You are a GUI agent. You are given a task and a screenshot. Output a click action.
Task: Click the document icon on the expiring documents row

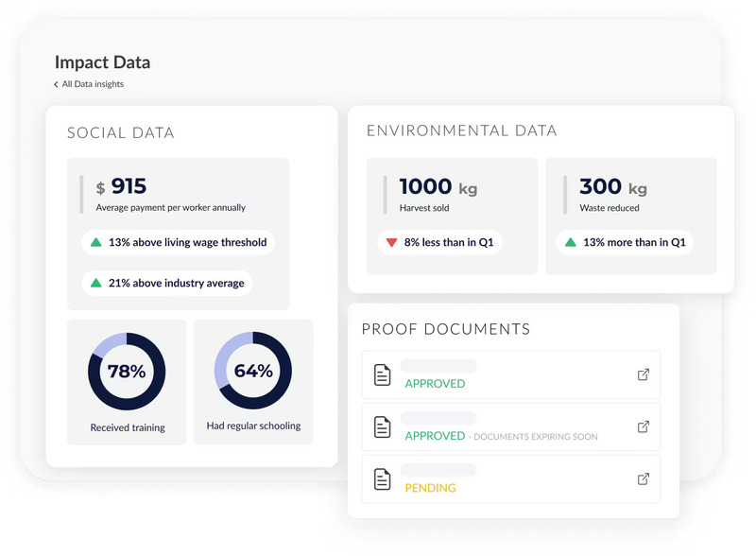click(x=382, y=426)
